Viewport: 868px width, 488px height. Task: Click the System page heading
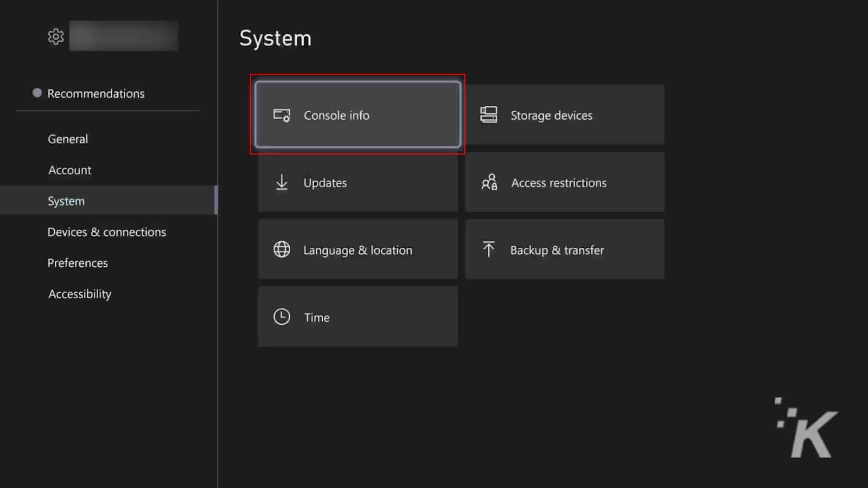point(276,38)
